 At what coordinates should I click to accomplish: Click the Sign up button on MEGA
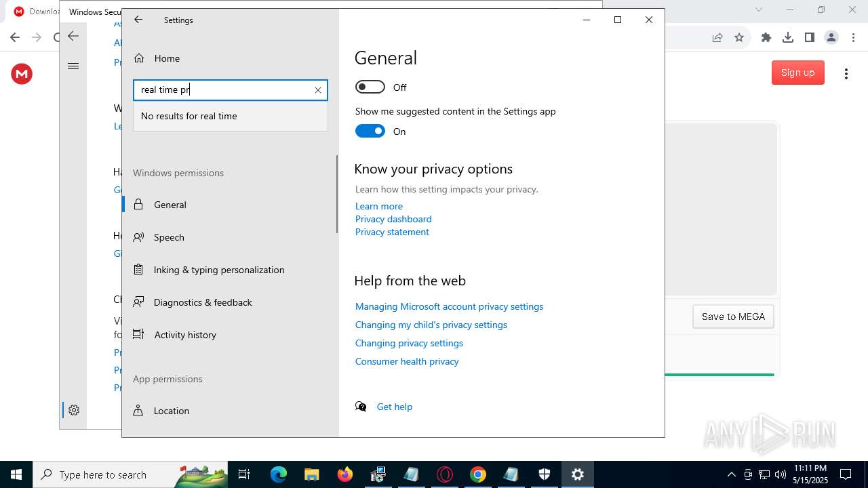click(797, 73)
